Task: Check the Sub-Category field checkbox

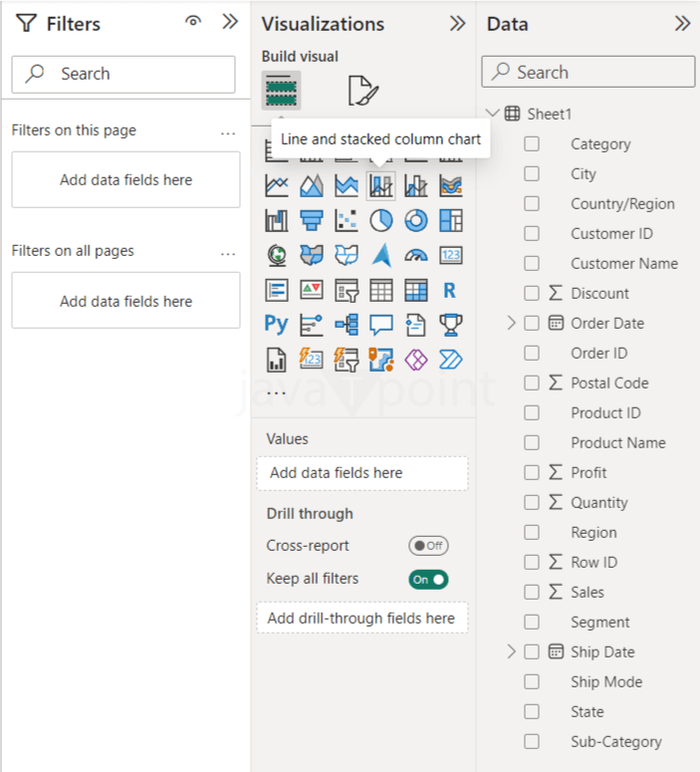Action: [532, 741]
